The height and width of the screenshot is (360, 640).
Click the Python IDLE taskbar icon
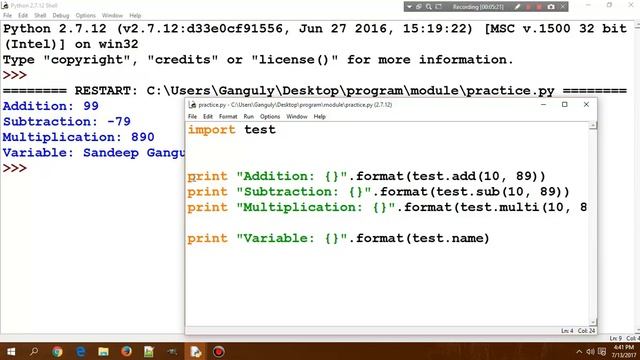click(x=196, y=351)
